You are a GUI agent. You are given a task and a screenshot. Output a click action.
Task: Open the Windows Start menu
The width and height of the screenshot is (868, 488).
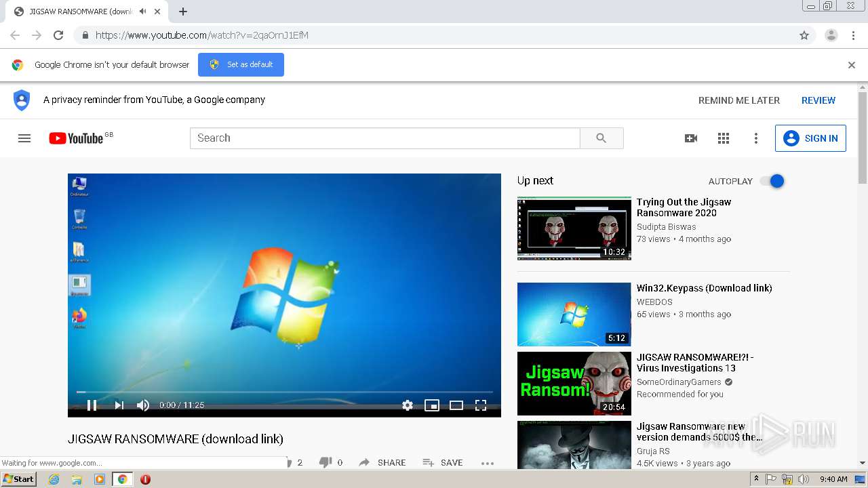tap(19, 479)
